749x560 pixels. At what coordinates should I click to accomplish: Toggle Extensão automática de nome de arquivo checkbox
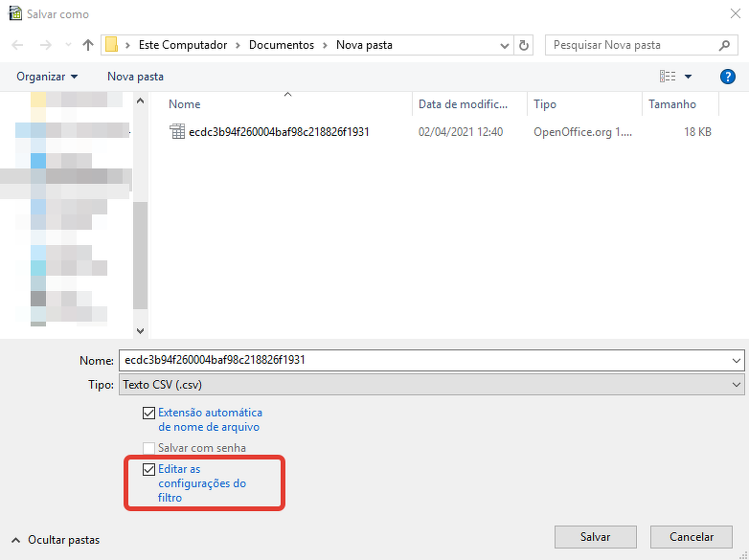(148, 413)
